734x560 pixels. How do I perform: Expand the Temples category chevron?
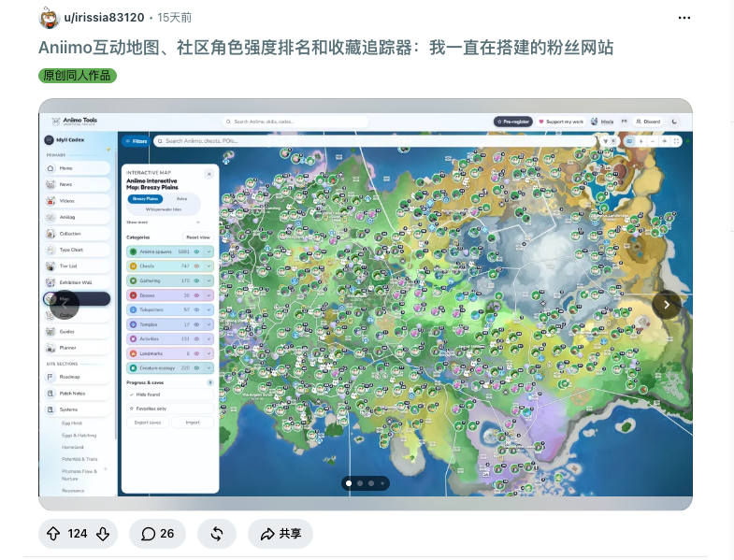pyautogui.click(x=209, y=324)
